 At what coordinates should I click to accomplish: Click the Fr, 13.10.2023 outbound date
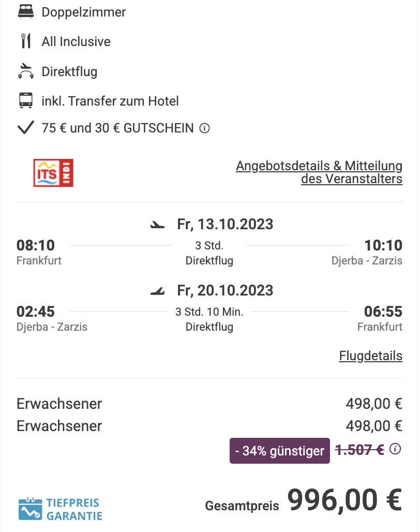click(x=225, y=224)
